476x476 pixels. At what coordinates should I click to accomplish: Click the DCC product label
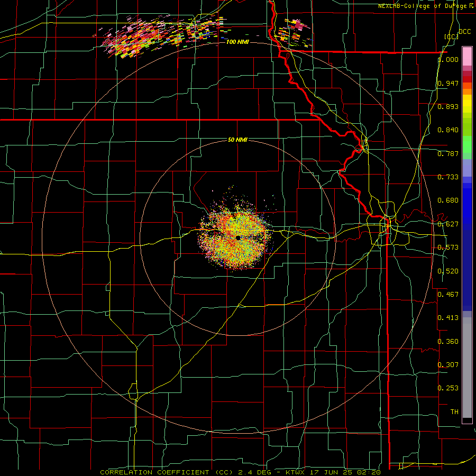click(464, 32)
